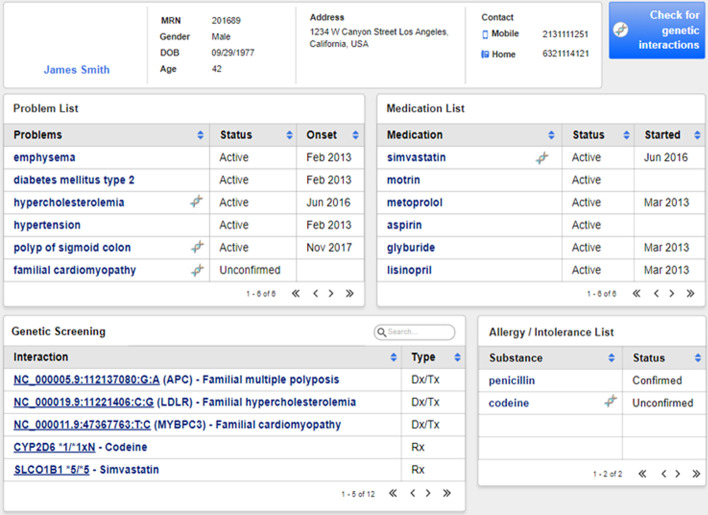Image resolution: width=708 pixels, height=515 pixels.
Task: Open the emphysema problem entry
Action: 44,158
